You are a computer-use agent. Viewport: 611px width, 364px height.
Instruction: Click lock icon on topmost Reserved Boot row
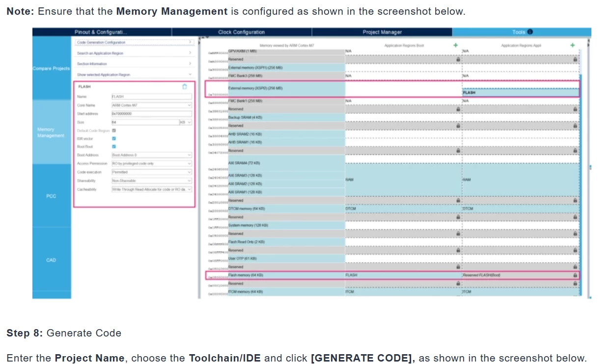[x=458, y=59]
